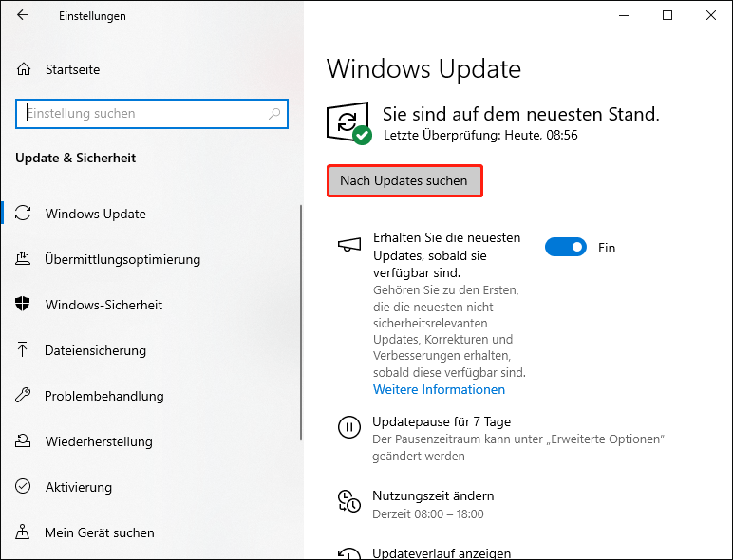Click the sidebar vertical scrollbar
The height and width of the screenshot is (560, 733).
301,323
